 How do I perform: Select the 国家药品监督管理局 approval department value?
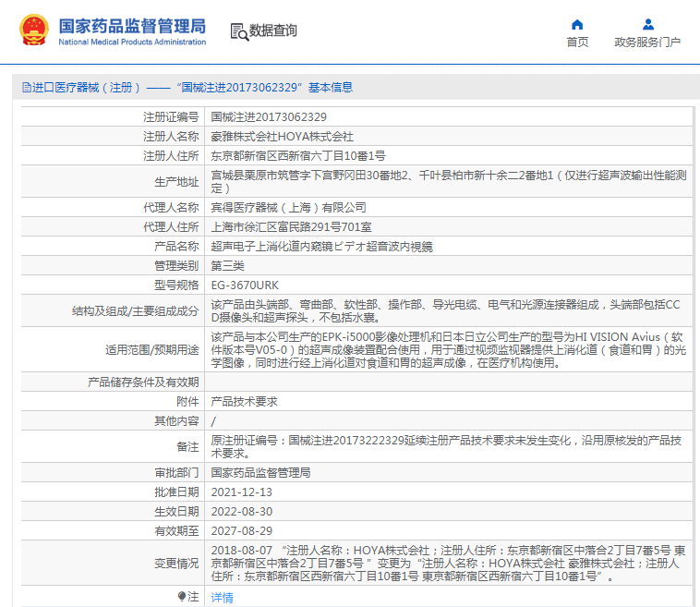260,472
